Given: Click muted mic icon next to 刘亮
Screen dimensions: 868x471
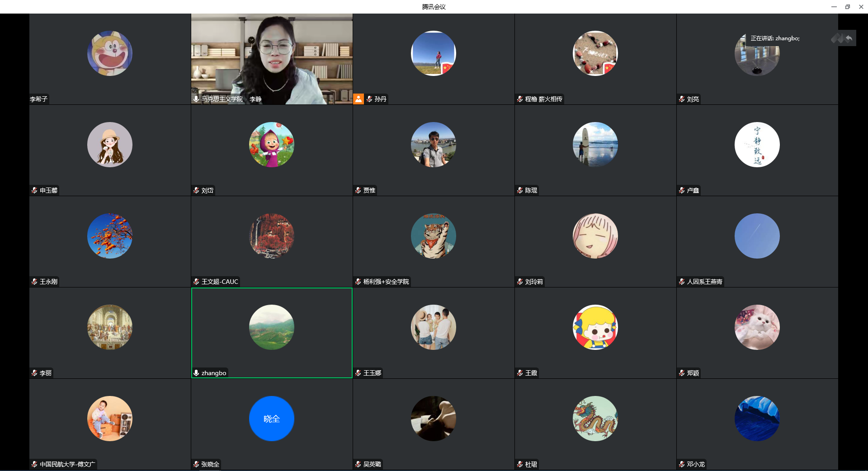Looking at the screenshot, I should pyautogui.click(x=682, y=99).
